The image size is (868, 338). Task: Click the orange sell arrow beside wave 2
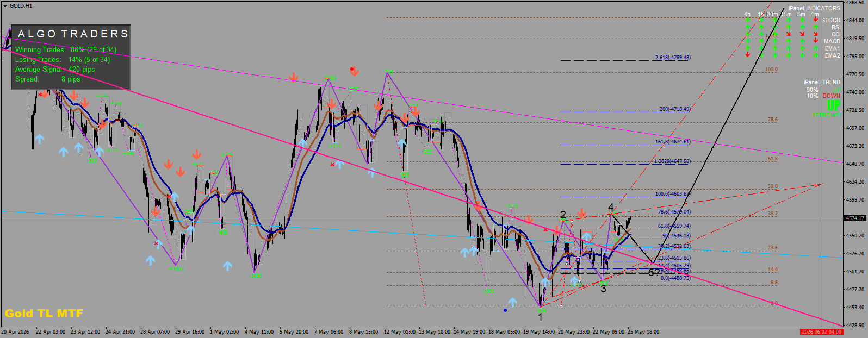coord(582,212)
